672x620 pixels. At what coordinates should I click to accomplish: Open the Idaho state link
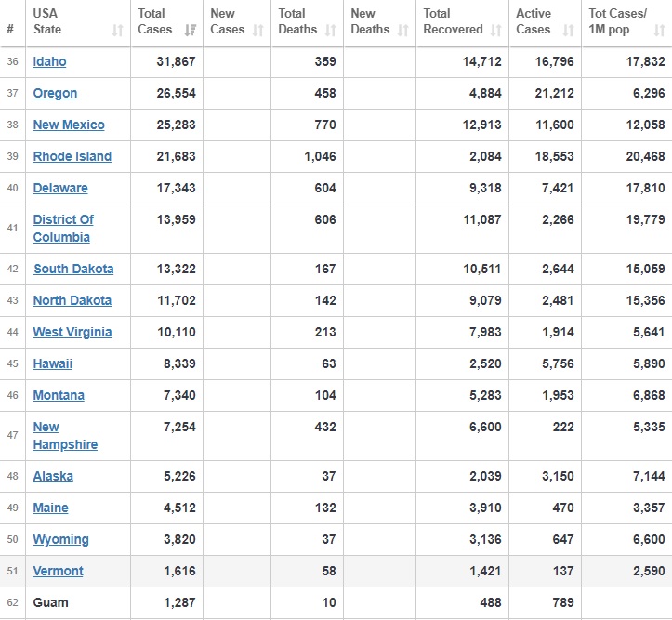click(x=49, y=62)
